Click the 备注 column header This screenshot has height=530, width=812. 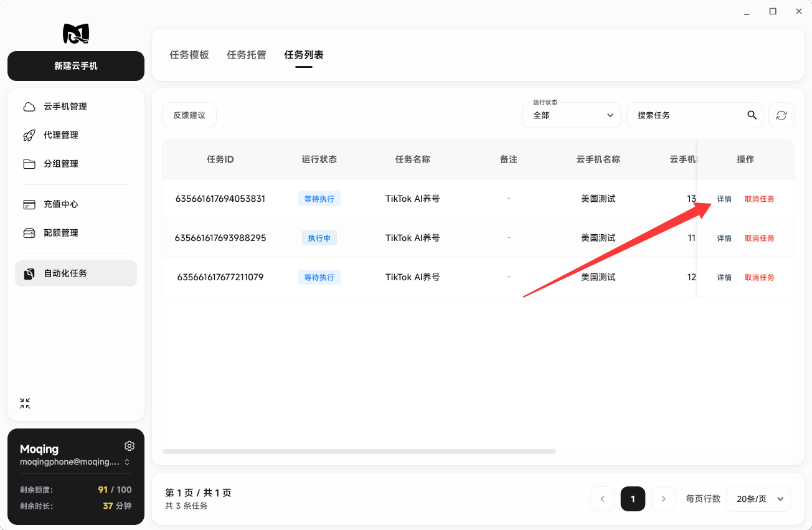pyautogui.click(x=509, y=159)
